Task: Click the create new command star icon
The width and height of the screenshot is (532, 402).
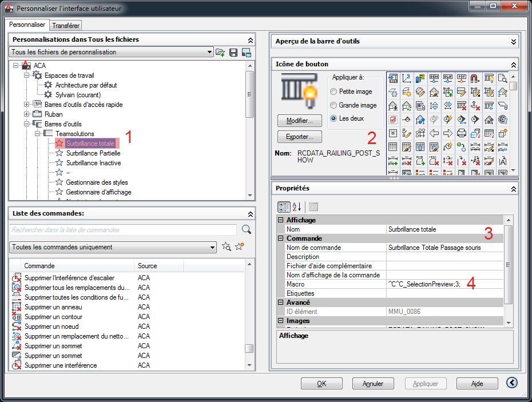Action: (x=239, y=247)
